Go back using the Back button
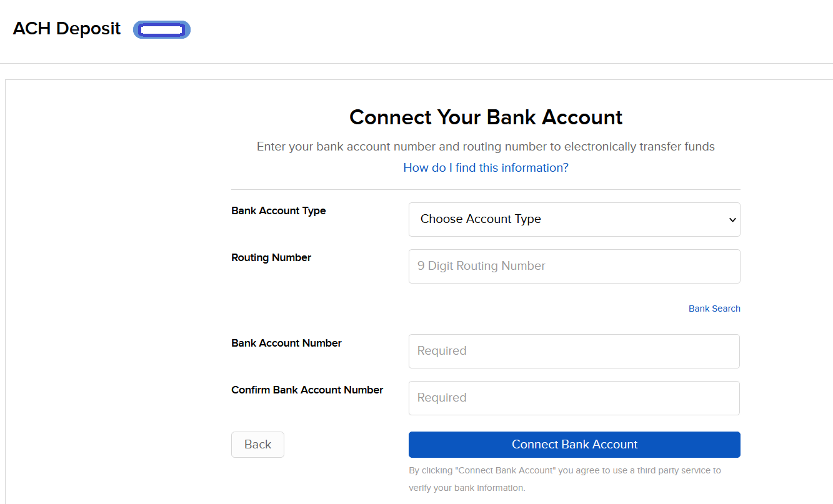 (x=257, y=445)
